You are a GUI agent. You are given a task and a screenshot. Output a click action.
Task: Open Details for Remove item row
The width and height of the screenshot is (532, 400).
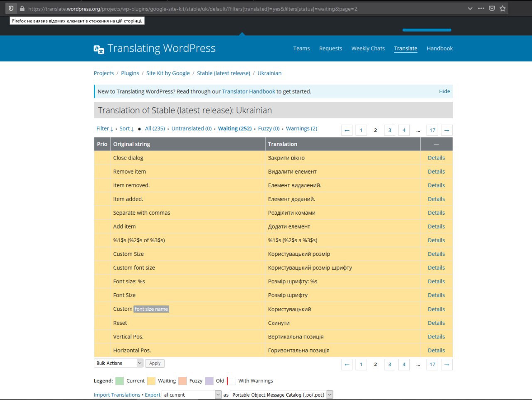coord(436,172)
